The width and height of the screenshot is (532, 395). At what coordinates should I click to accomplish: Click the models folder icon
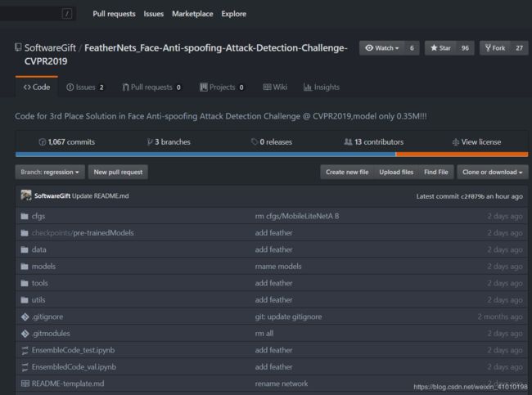pos(25,267)
